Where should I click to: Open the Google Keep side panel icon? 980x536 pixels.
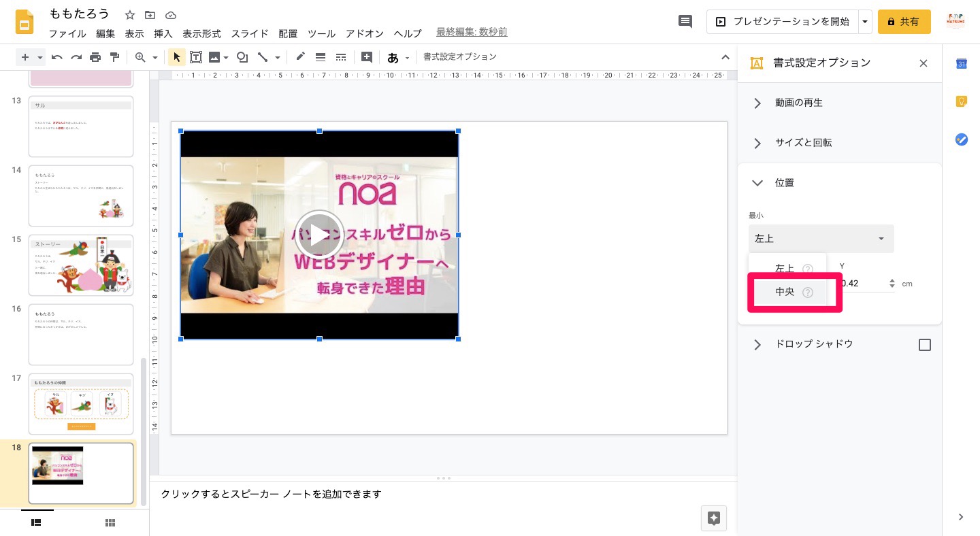pos(962,101)
